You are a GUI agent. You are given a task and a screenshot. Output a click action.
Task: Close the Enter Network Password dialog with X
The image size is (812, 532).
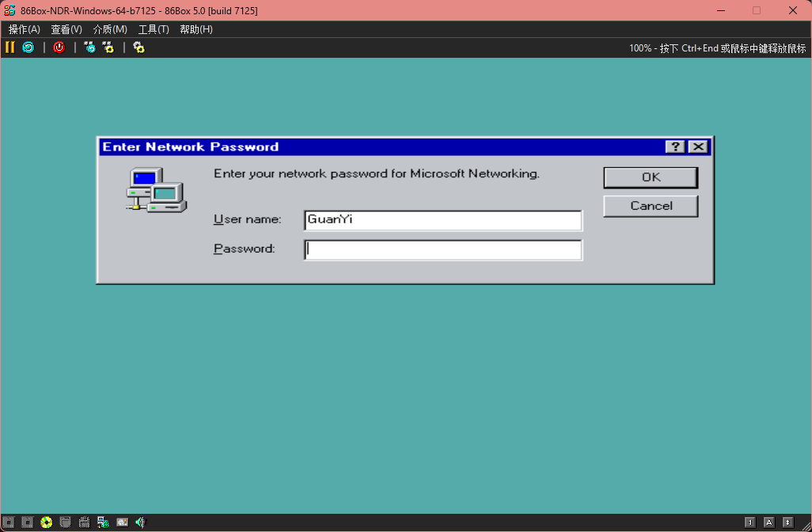pos(698,146)
